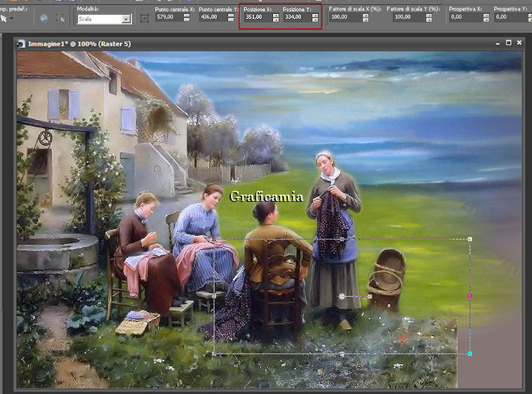Decrease Posizione Y with down arrow
The image size is (532, 394).
pos(315,20)
